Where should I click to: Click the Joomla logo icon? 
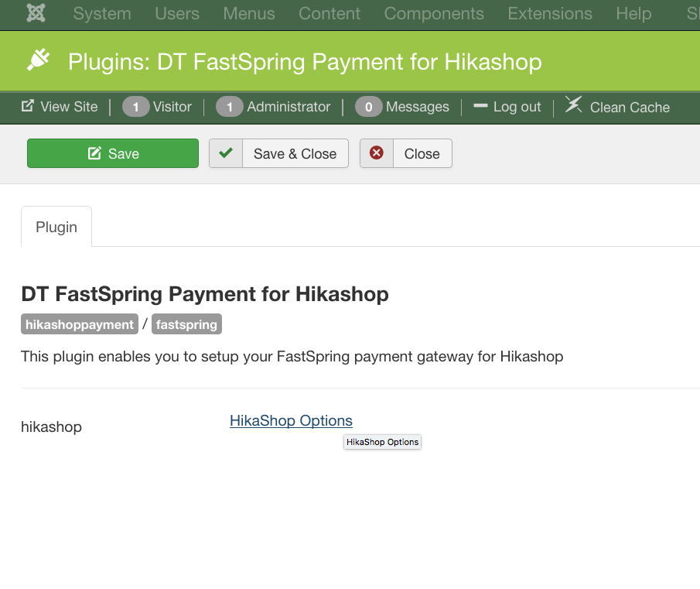(36, 13)
